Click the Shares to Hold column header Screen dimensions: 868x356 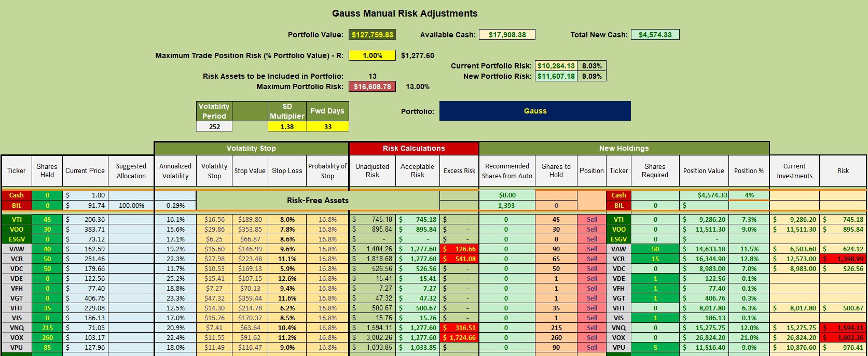point(556,171)
